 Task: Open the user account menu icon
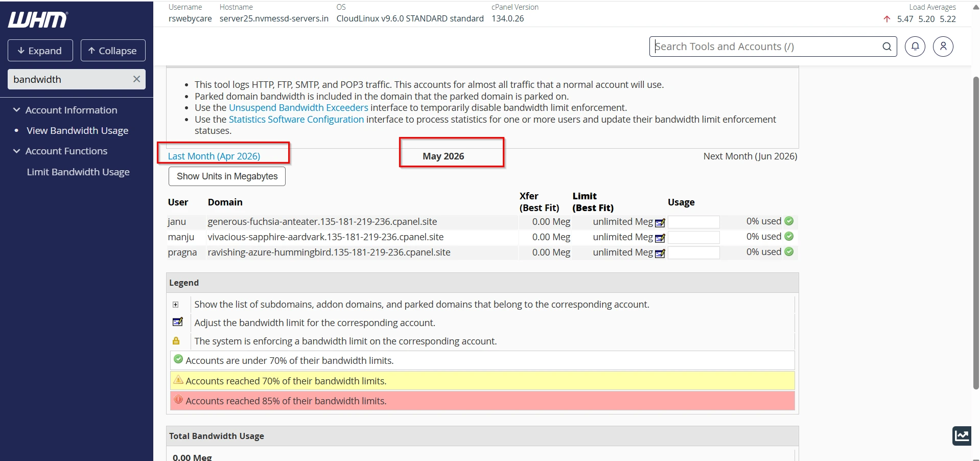tap(943, 47)
